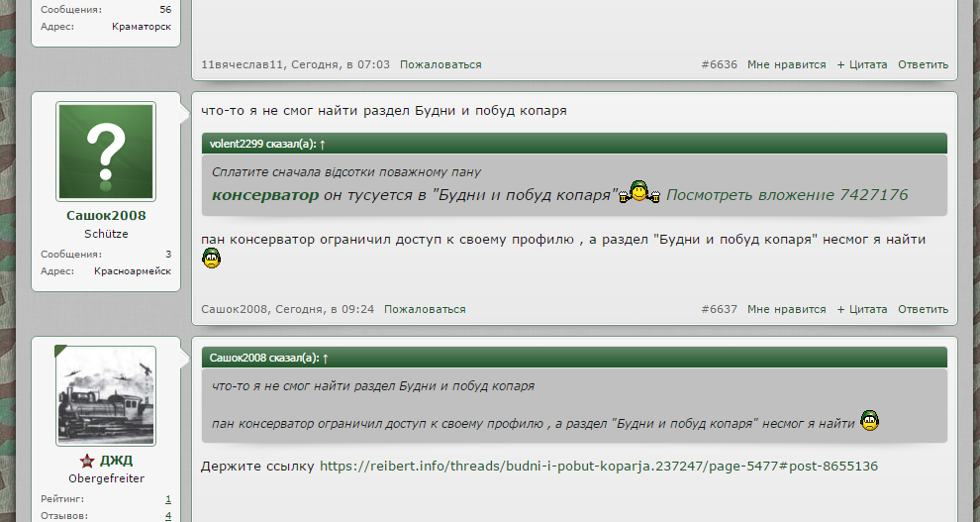Report Сашок2008's post via Пожаловаться
Image resolution: width=980 pixels, height=522 pixels.
pos(425,309)
